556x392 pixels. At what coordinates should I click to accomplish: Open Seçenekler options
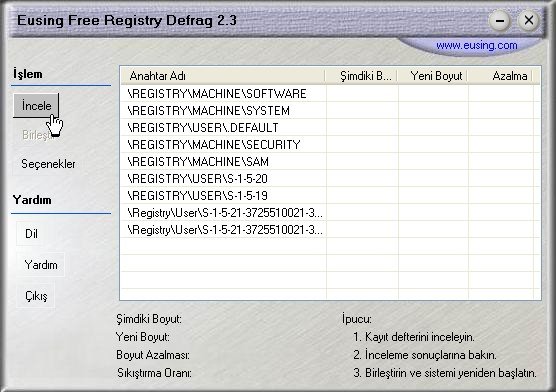(x=48, y=164)
